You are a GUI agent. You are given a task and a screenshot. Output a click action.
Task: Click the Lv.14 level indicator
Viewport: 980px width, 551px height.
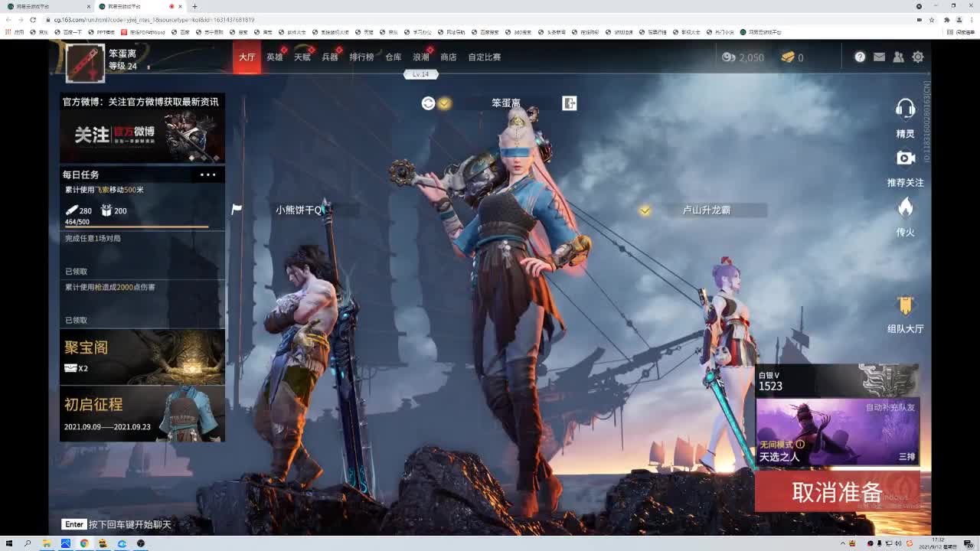click(x=421, y=74)
